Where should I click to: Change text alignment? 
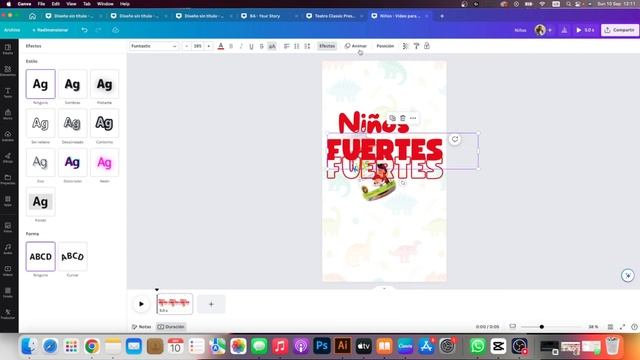pos(287,46)
